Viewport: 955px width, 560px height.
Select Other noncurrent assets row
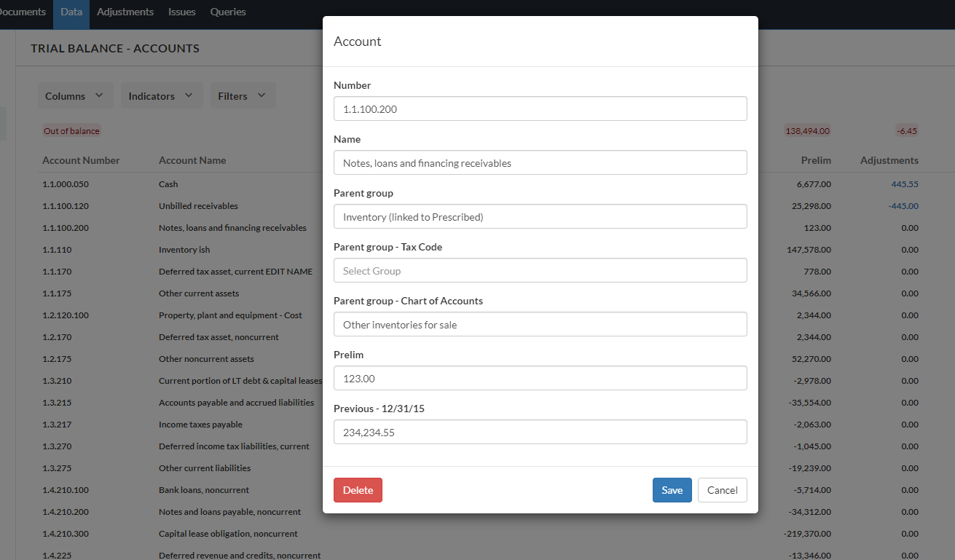pyautogui.click(x=206, y=359)
